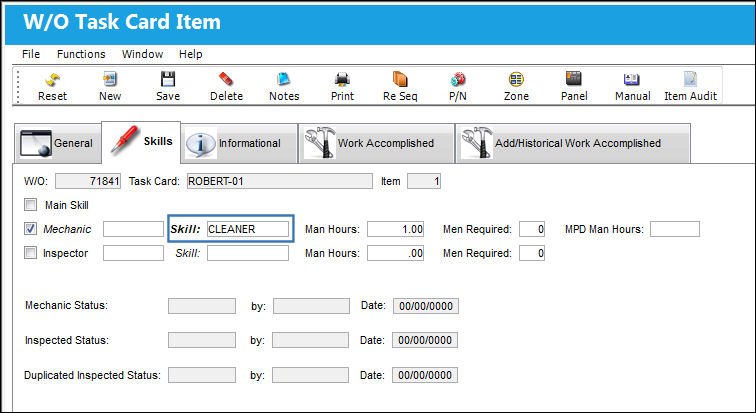The height and width of the screenshot is (413, 756).
Task: Open the File menu
Action: click(31, 54)
